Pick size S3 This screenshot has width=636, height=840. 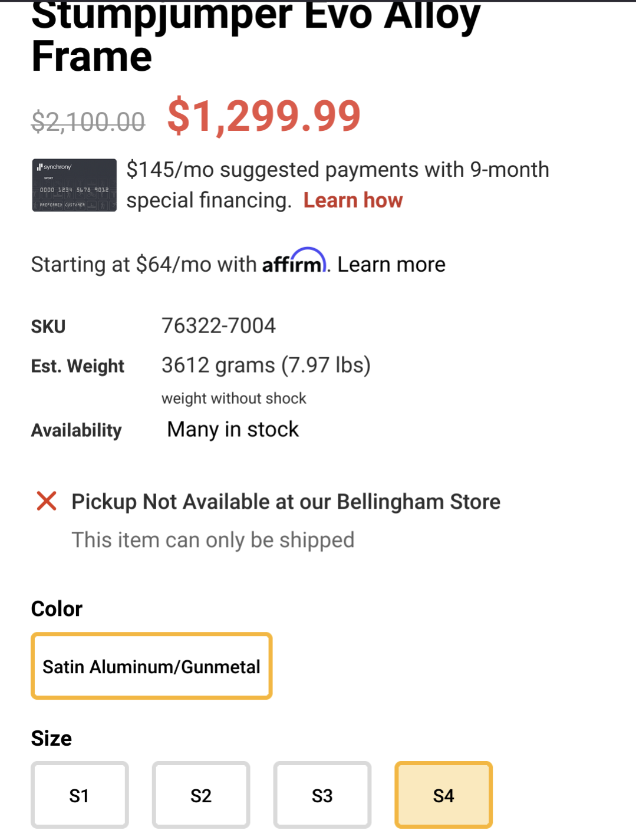coord(322,795)
